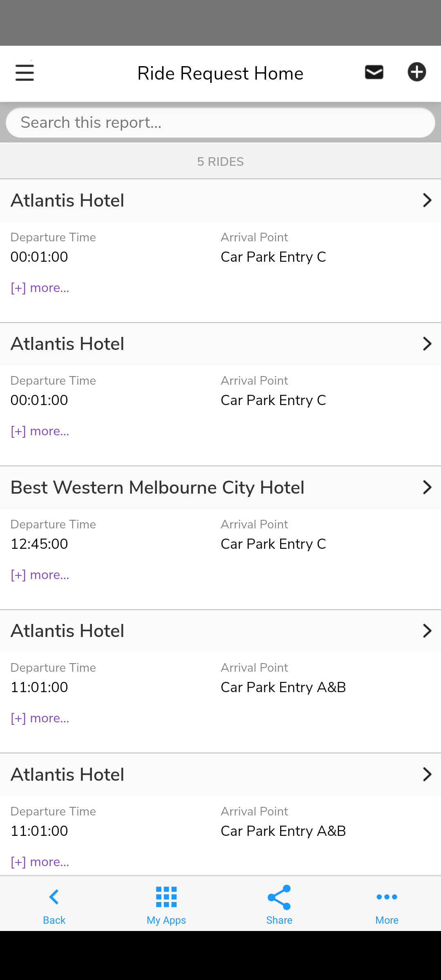Viewport: 441px width, 980px height.
Task: Select the Best Western Melbourne City Hotel title
Action: pos(158,488)
